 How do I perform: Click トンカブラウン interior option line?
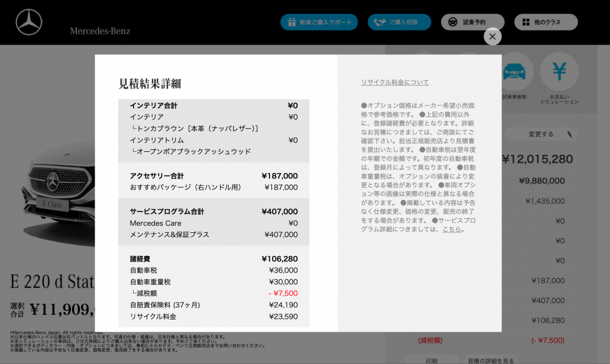[x=195, y=128]
